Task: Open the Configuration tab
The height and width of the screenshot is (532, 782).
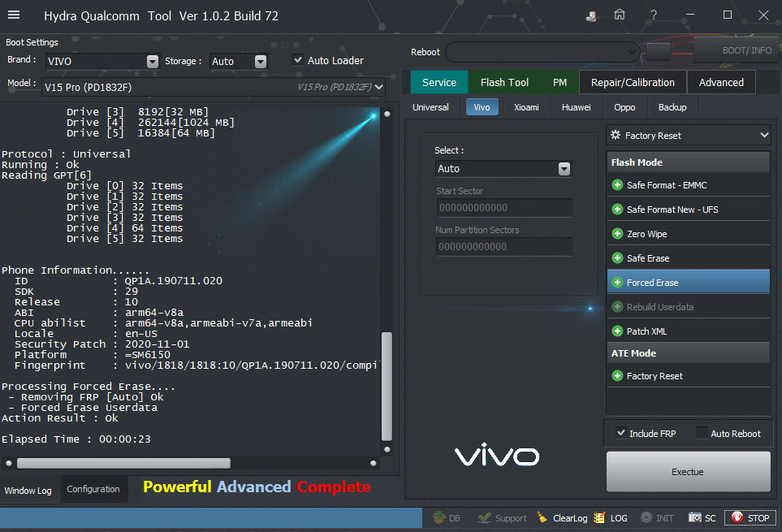Action: click(x=93, y=489)
